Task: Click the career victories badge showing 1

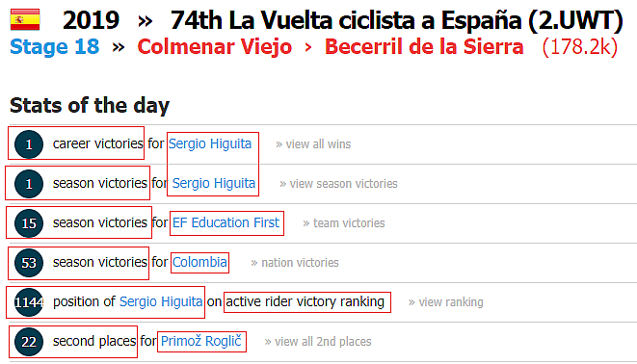Action: tap(29, 144)
